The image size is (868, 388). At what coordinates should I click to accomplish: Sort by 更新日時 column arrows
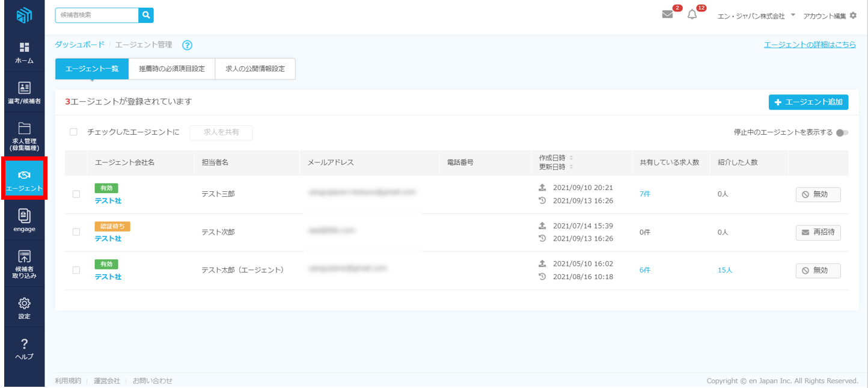click(x=571, y=167)
